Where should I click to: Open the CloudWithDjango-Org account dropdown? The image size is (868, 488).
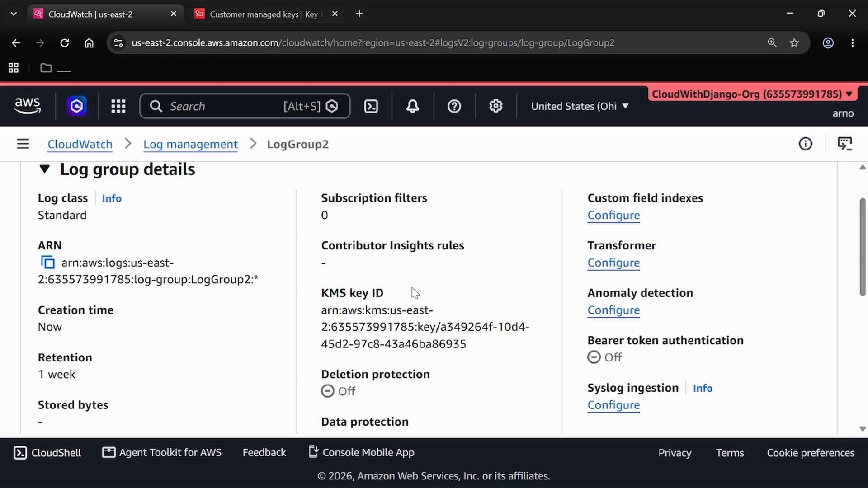pos(752,94)
